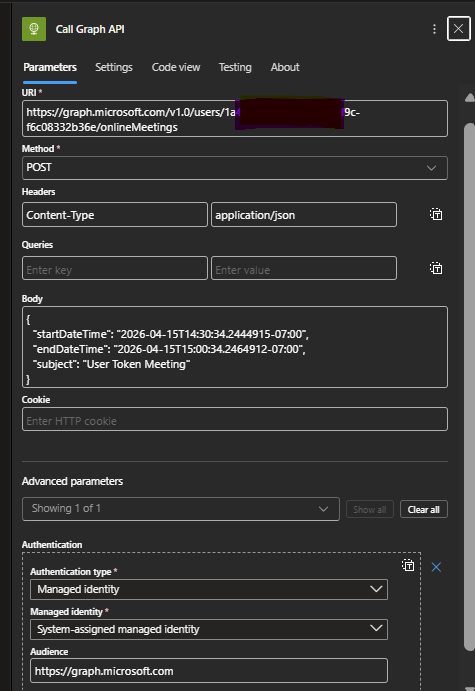Edit the Content-Type header key field

point(115,215)
